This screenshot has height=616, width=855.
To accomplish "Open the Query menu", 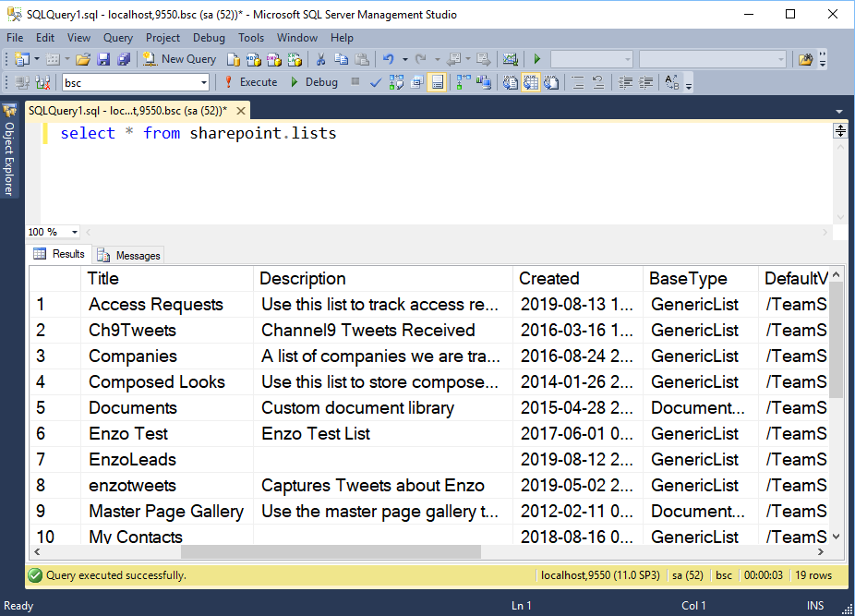I will [118, 38].
